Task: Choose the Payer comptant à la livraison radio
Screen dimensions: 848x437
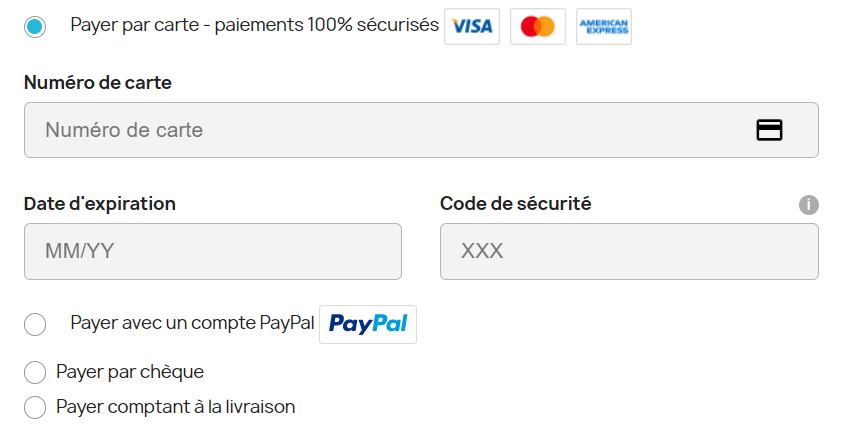Action: pyautogui.click(x=35, y=407)
